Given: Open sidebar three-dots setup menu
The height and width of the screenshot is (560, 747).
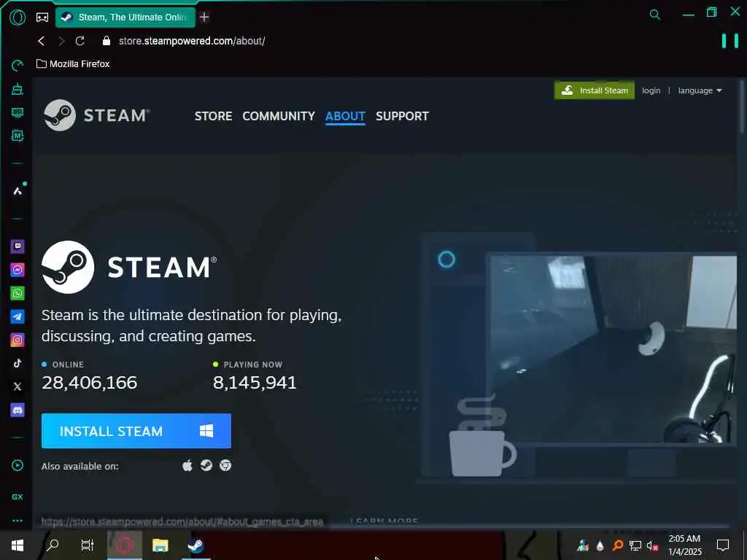Looking at the screenshot, I should click(18, 521).
